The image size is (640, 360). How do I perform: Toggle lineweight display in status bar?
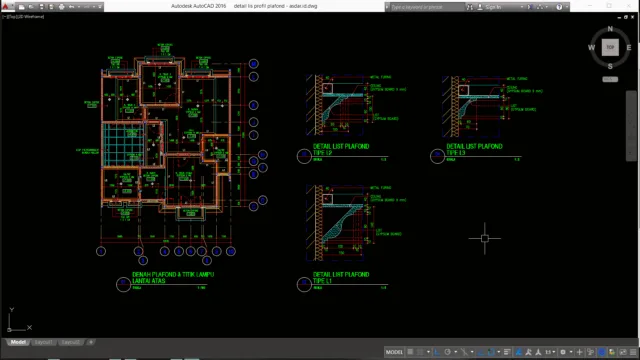tap(507, 352)
